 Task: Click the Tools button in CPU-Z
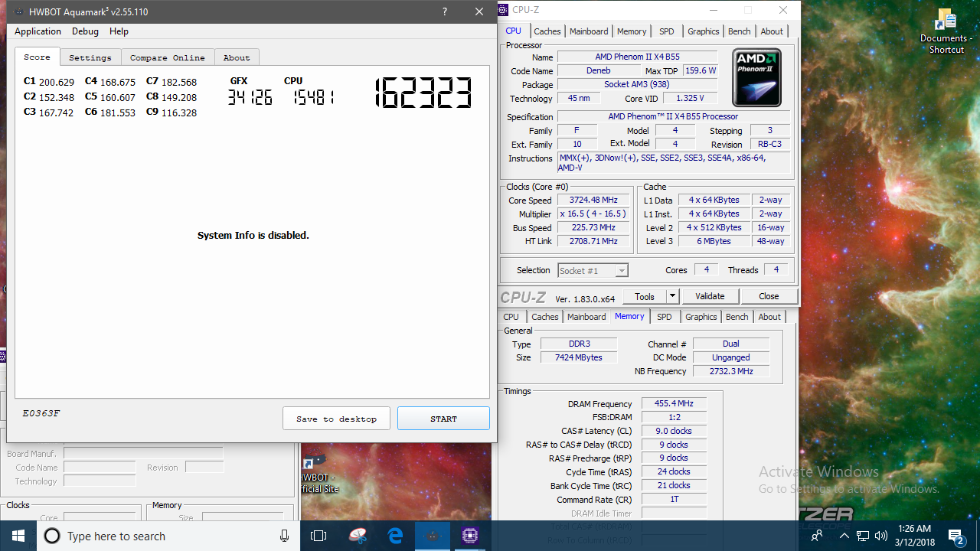pyautogui.click(x=645, y=296)
